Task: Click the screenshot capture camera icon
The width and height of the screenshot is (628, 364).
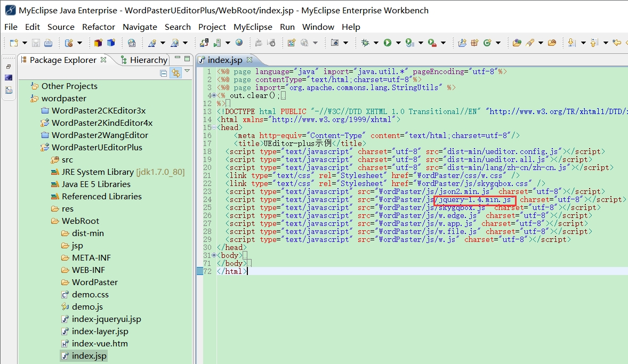Action: (x=335, y=43)
